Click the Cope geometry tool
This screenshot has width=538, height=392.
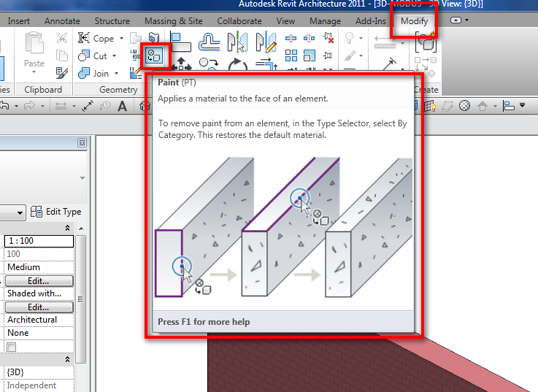point(96,38)
